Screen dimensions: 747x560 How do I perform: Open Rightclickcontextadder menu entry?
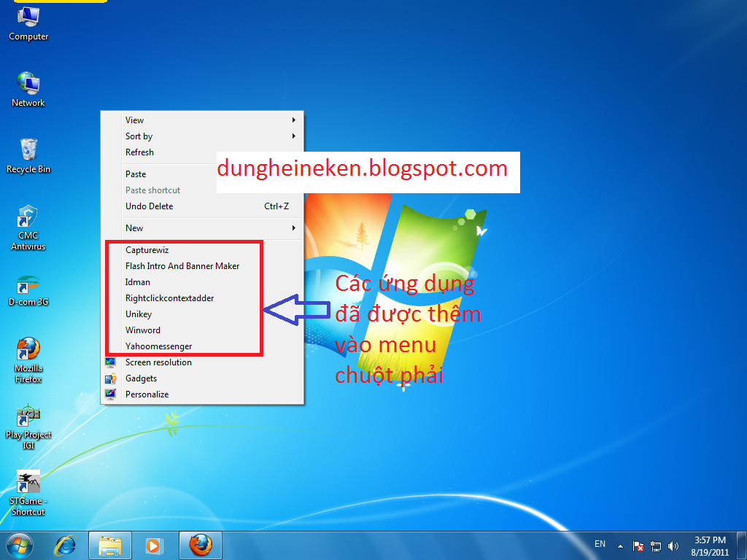point(202,298)
